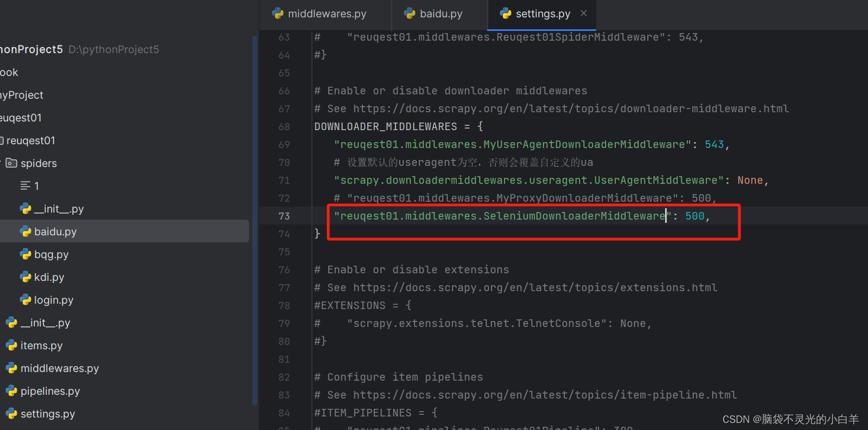Image resolution: width=868 pixels, height=430 pixels.
Task: Click the Python icon next to baidu.py in tree
Action: click(x=25, y=232)
